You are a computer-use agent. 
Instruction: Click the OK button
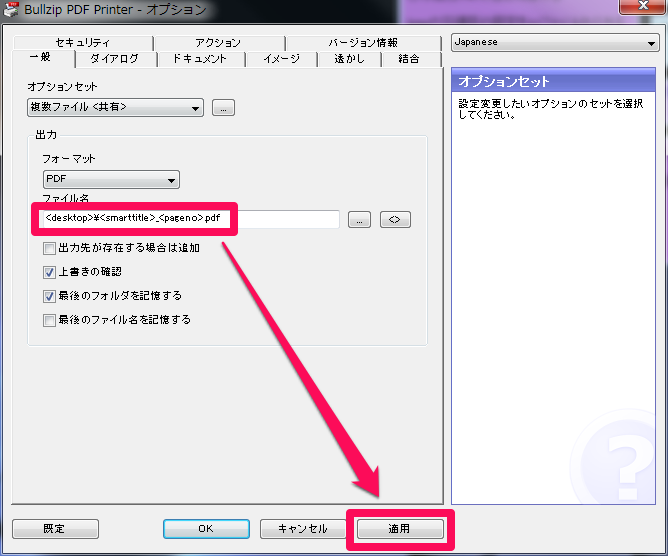coord(206,528)
